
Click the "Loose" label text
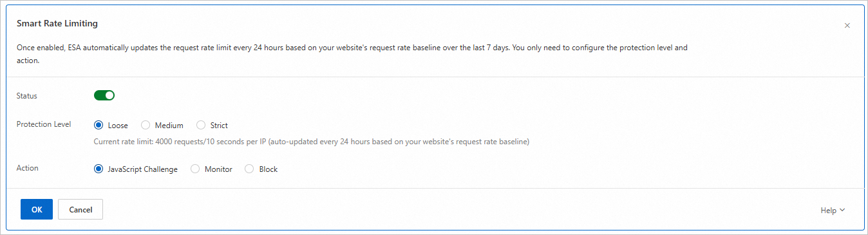pyautogui.click(x=118, y=126)
